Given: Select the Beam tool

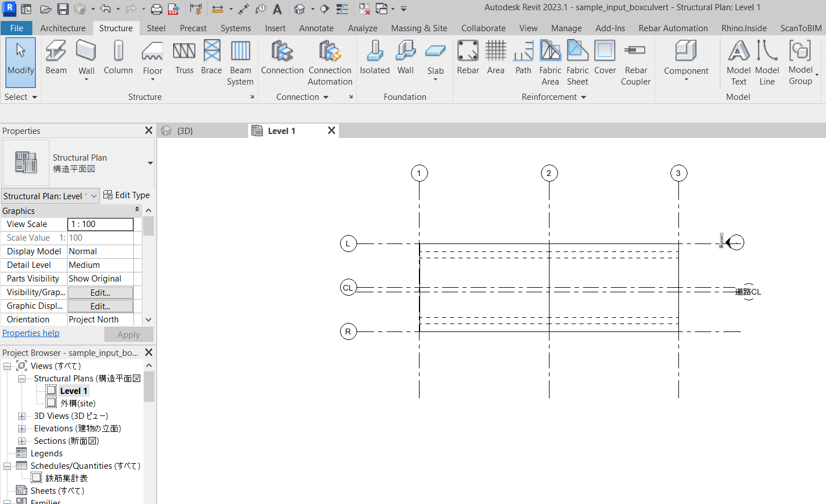Looking at the screenshot, I should click(56, 57).
